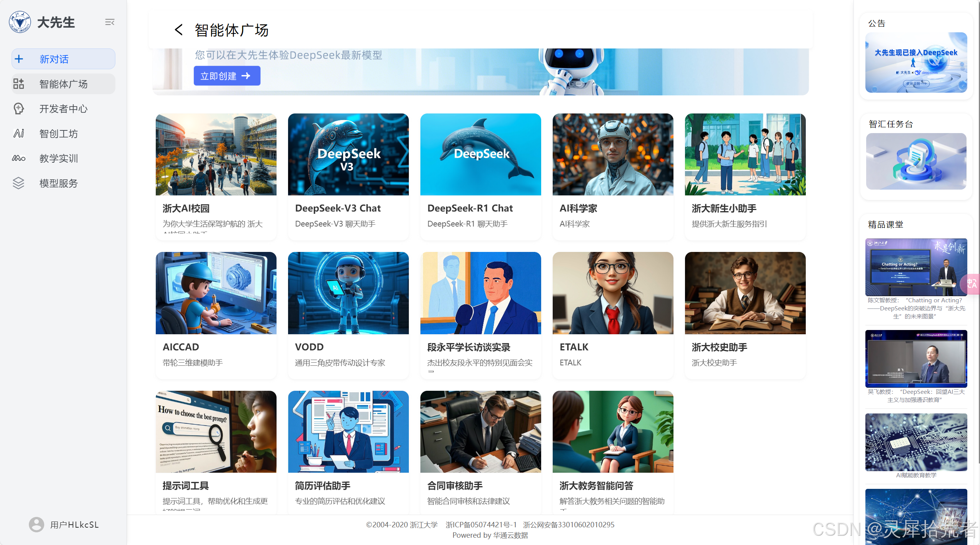Open the 智汇任务台 panel image
Image resolution: width=980 pixels, height=545 pixels.
[916, 161]
